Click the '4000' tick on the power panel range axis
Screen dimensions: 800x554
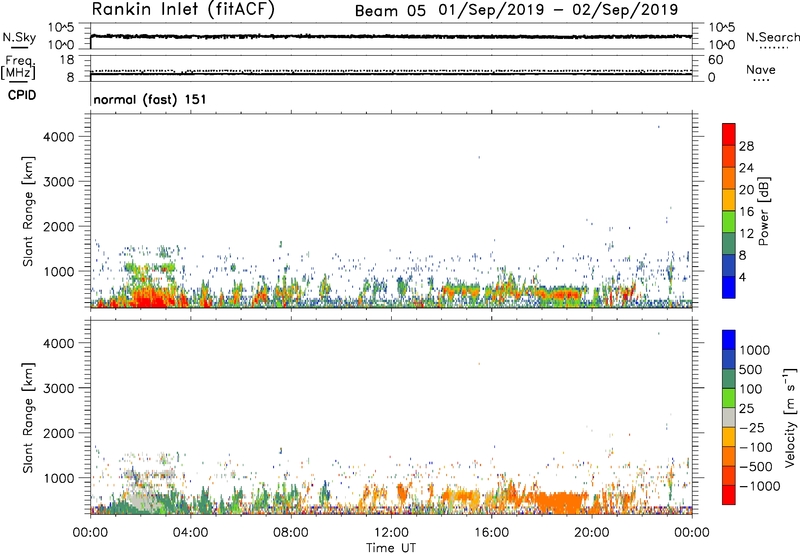click(59, 137)
